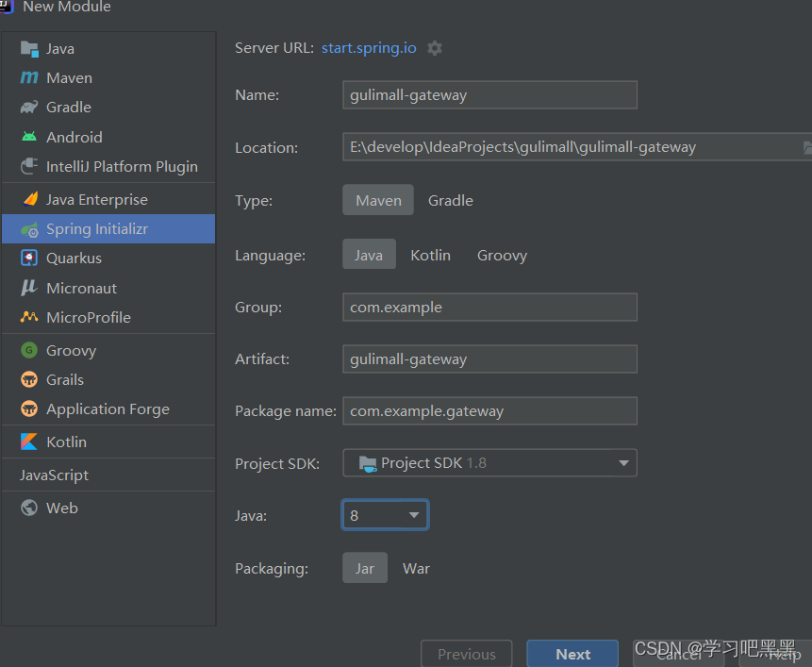Select Java Enterprise entry
812x667 pixels.
[x=108, y=199]
